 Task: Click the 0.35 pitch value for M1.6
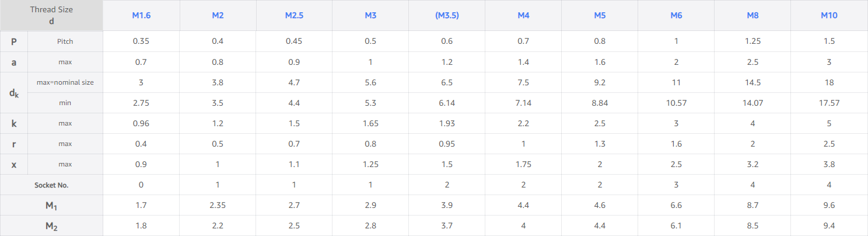pyautogui.click(x=141, y=41)
